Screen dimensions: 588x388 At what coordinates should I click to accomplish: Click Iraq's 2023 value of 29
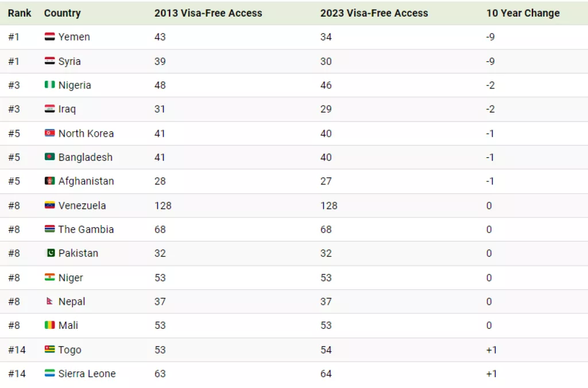click(326, 109)
